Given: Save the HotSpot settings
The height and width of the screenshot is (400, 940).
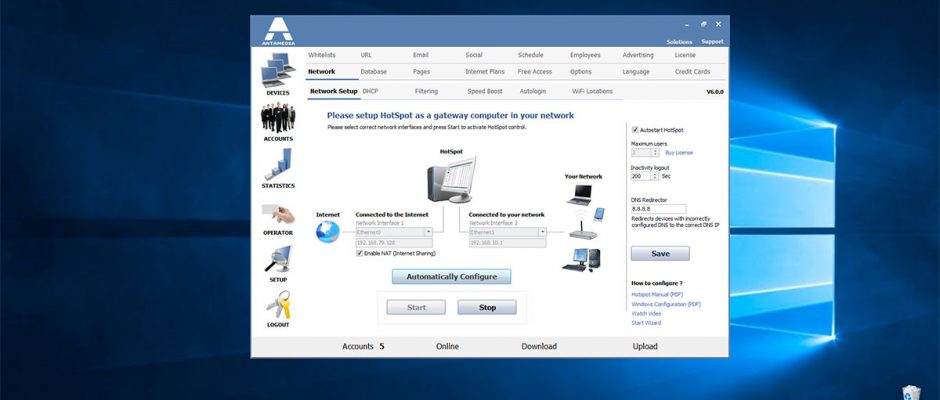Looking at the screenshot, I should tap(660, 254).
